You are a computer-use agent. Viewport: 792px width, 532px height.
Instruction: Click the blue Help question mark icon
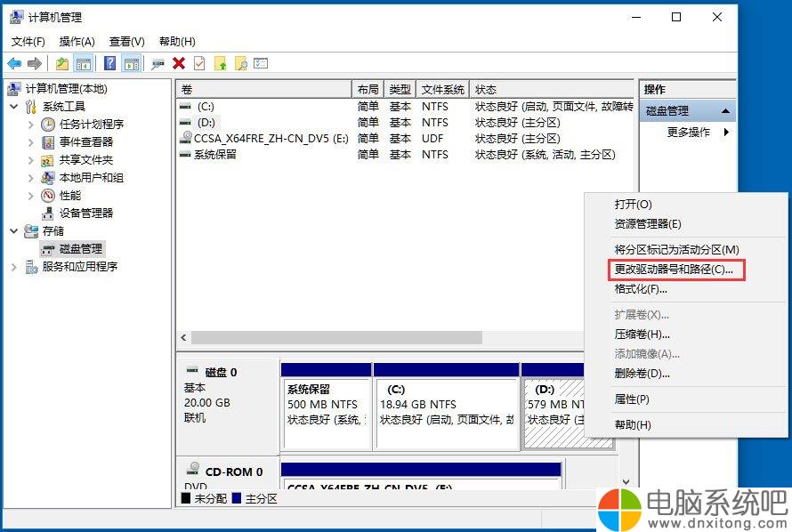[109, 63]
